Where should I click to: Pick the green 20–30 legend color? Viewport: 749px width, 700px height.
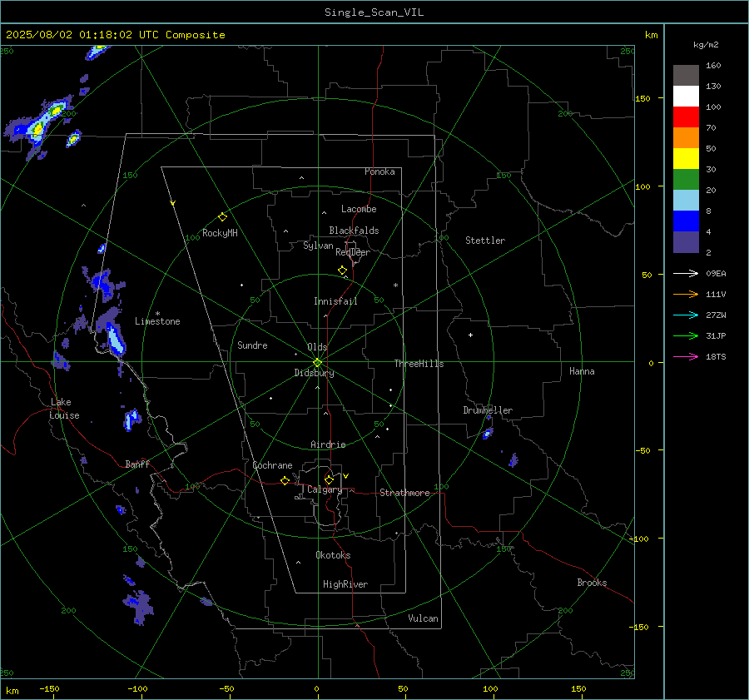coord(686,180)
